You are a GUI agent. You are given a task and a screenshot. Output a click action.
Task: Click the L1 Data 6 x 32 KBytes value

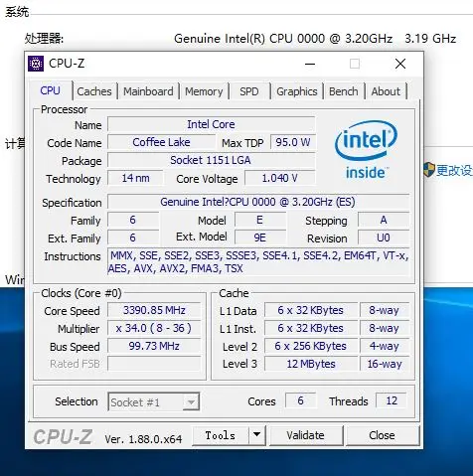click(x=311, y=310)
